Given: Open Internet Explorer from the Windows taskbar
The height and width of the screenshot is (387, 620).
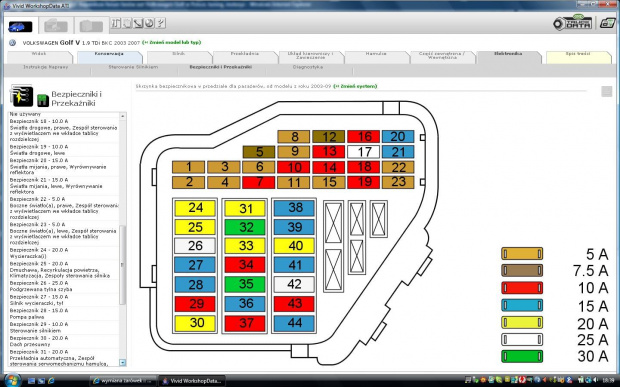Looking at the screenshot, I should tap(51, 381).
